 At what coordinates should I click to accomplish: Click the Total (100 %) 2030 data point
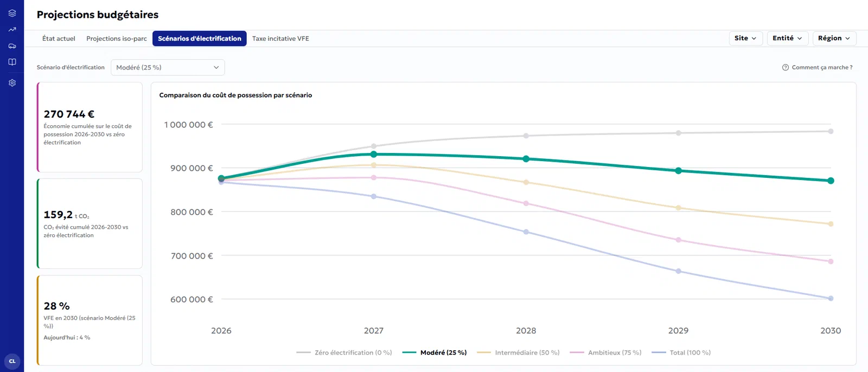[x=831, y=298]
